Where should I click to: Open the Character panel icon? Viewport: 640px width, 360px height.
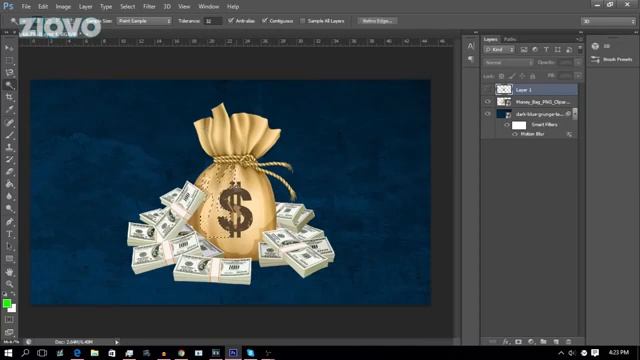[471, 46]
